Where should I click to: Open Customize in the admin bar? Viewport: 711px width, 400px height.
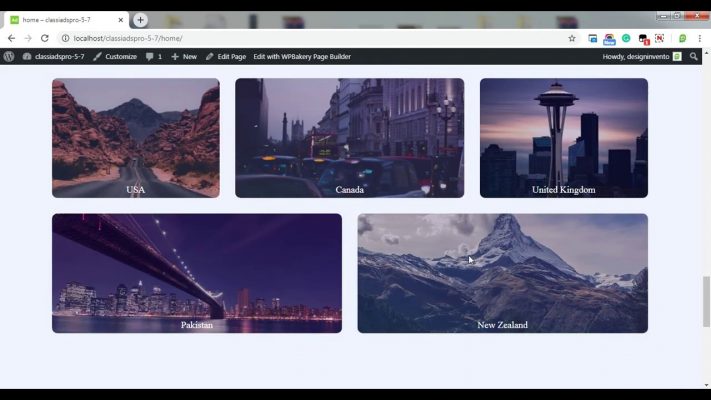[115, 57]
